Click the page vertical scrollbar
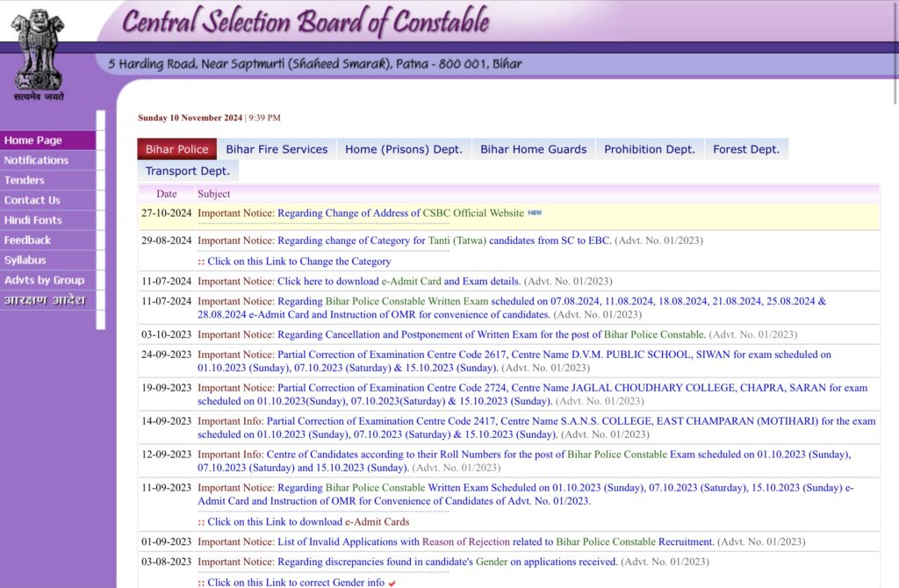899x588 pixels. (895, 52)
